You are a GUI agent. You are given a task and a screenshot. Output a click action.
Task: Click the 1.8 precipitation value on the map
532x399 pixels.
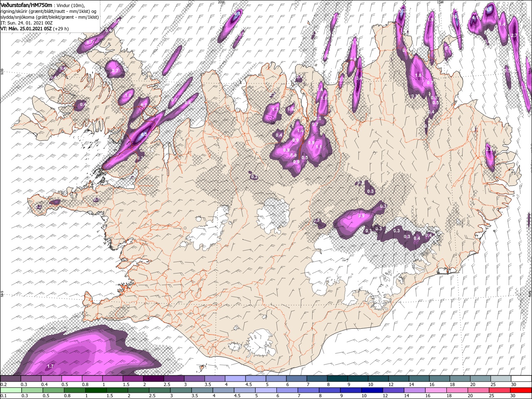[419, 76]
